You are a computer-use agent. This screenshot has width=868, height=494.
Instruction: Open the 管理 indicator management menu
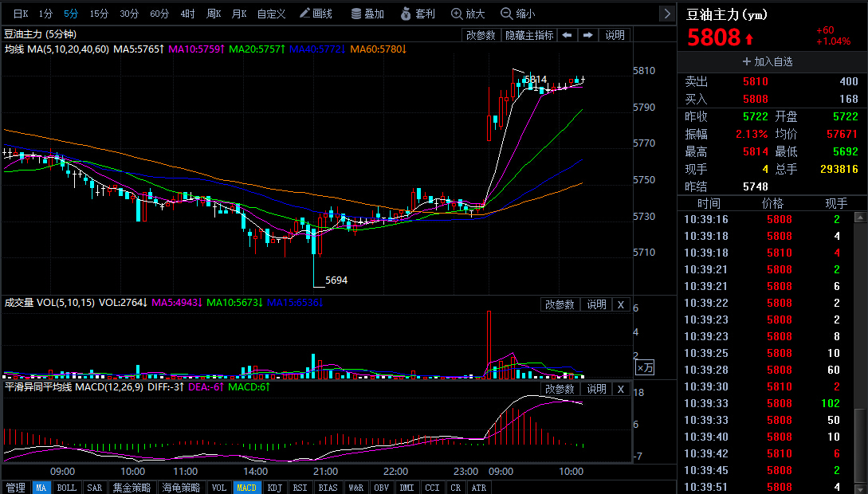click(x=15, y=488)
